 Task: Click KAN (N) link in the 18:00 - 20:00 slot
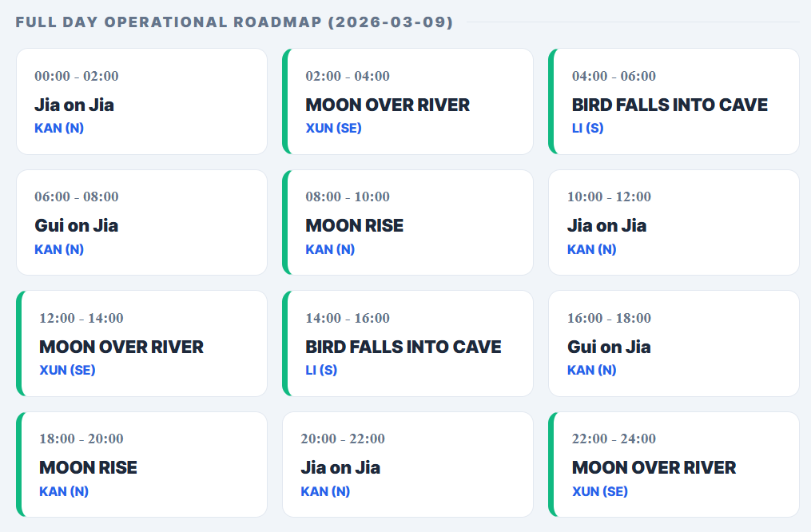tap(64, 491)
